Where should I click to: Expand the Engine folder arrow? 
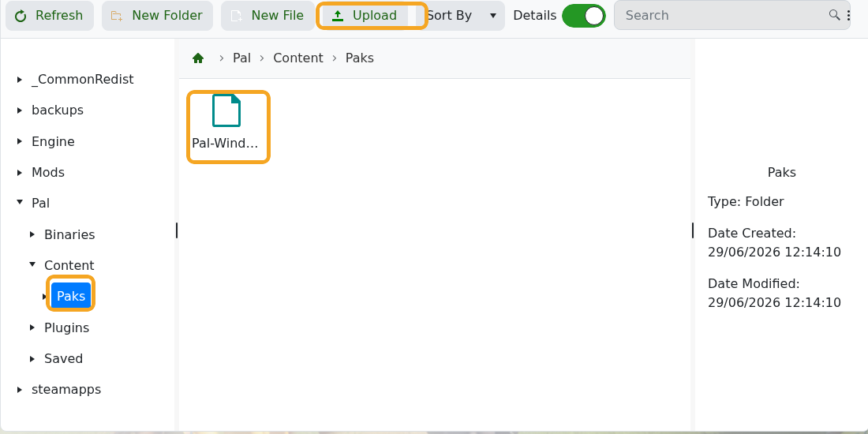pos(20,142)
